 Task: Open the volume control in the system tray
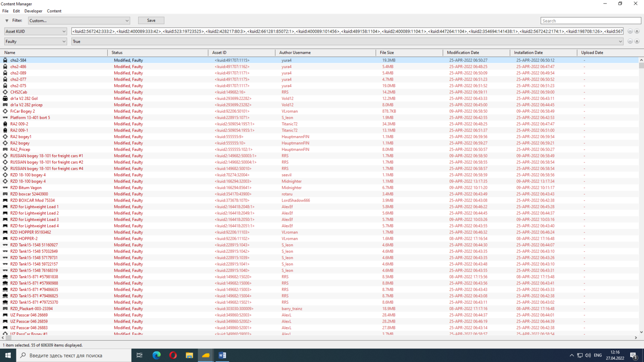[588, 355]
